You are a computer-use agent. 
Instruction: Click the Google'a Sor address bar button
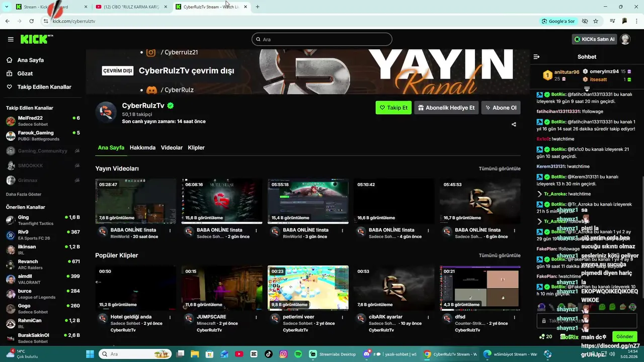point(558,21)
